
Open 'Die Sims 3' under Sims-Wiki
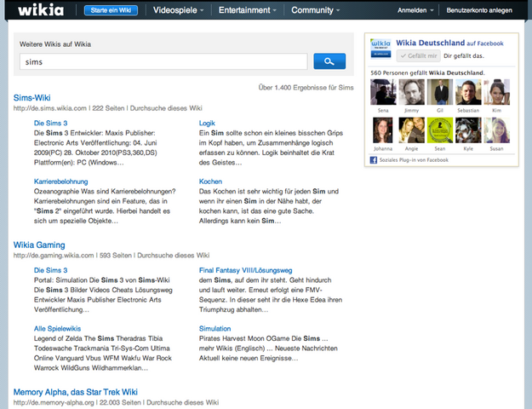point(50,124)
